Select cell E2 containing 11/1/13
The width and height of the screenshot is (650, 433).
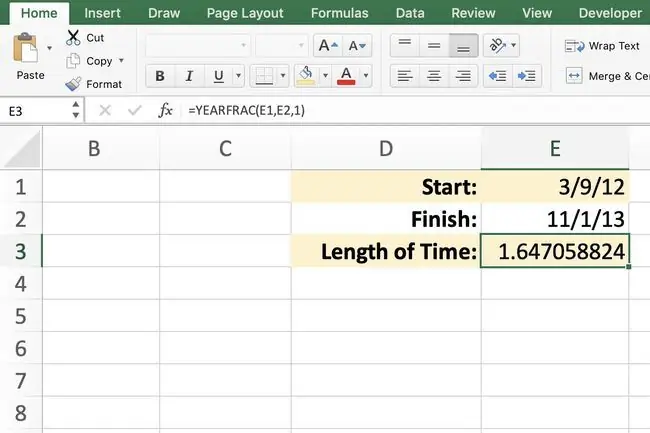pyautogui.click(x=555, y=219)
